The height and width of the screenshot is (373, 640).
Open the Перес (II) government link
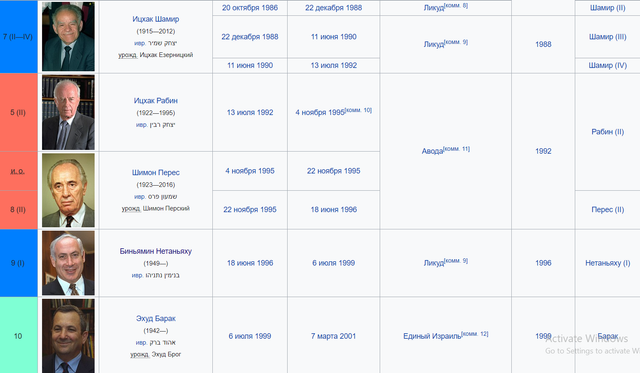(607, 209)
